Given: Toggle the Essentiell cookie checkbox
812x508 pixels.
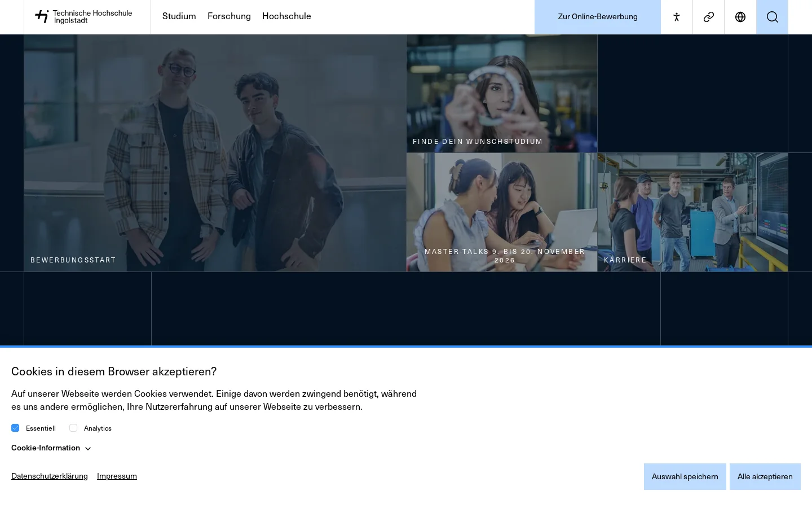Looking at the screenshot, I should click(15, 428).
